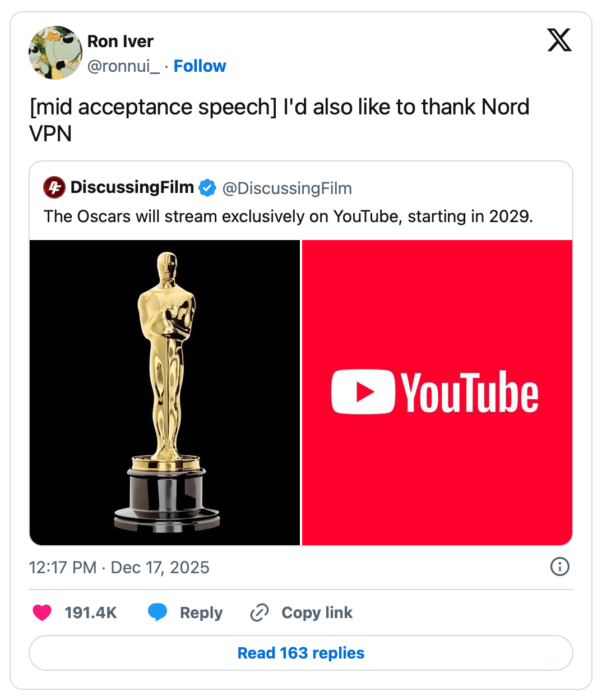602x700 pixels.
Task: Open the tweet info circle icon
Action: (x=560, y=567)
